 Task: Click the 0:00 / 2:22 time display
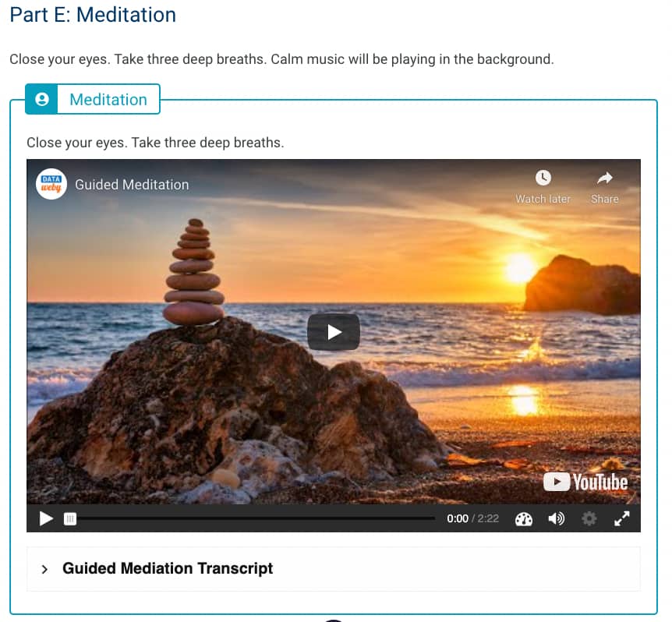point(472,519)
